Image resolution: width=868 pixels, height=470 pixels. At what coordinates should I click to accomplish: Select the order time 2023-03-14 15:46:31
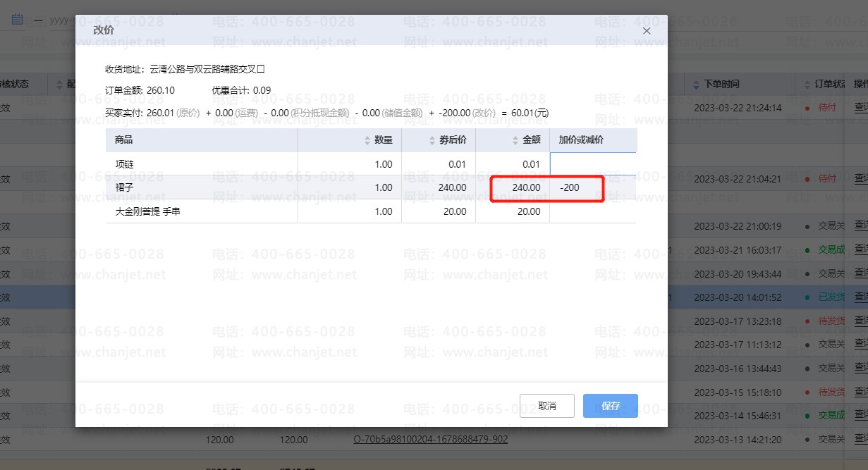738,416
